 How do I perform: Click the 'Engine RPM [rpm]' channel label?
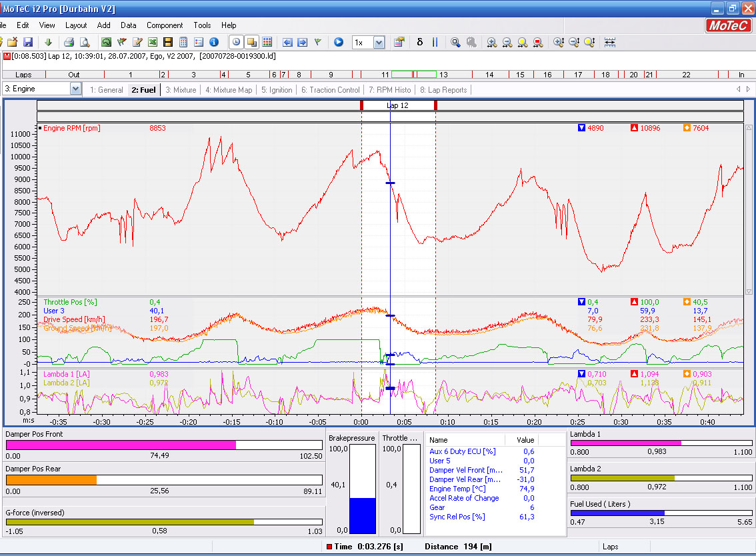click(x=72, y=128)
